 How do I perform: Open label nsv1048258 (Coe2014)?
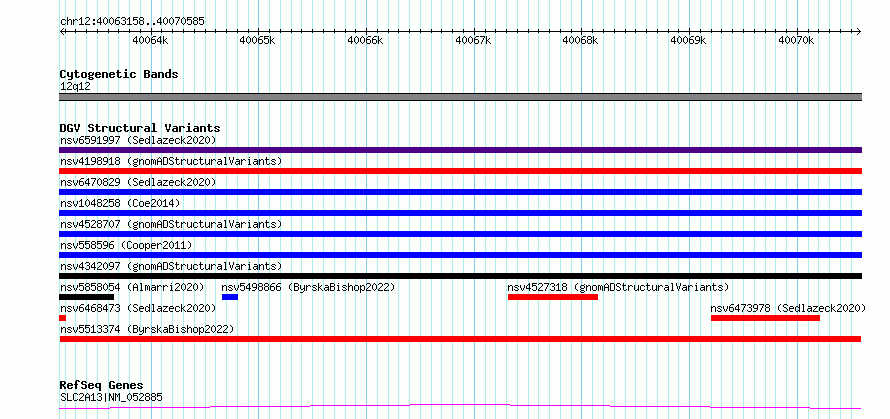pyautogui.click(x=119, y=203)
